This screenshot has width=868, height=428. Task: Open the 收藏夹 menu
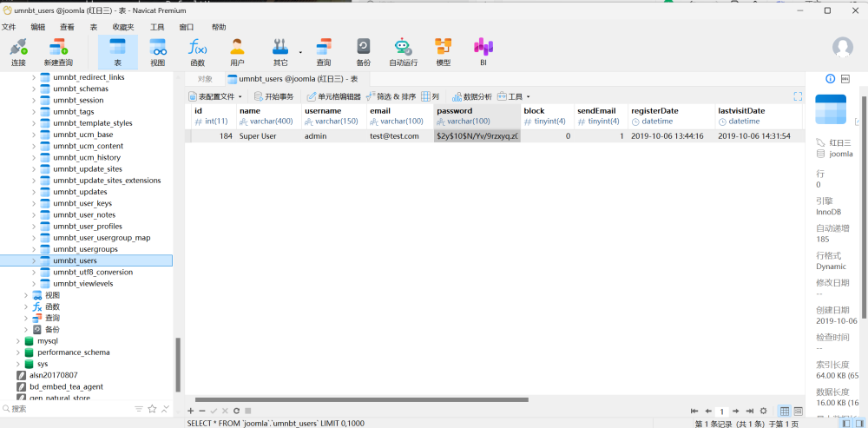pos(122,27)
